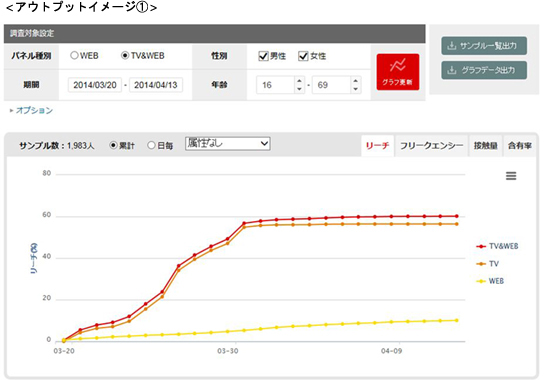The width and height of the screenshot is (550, 380).
Task: Switch to the 含有率 tab
Action: click(519, 146)
